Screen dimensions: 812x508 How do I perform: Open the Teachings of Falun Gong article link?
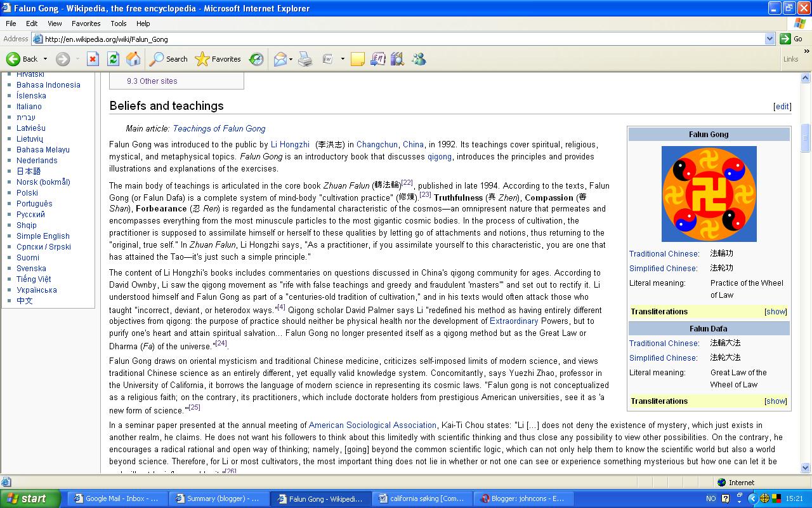(x=219, y=128)
